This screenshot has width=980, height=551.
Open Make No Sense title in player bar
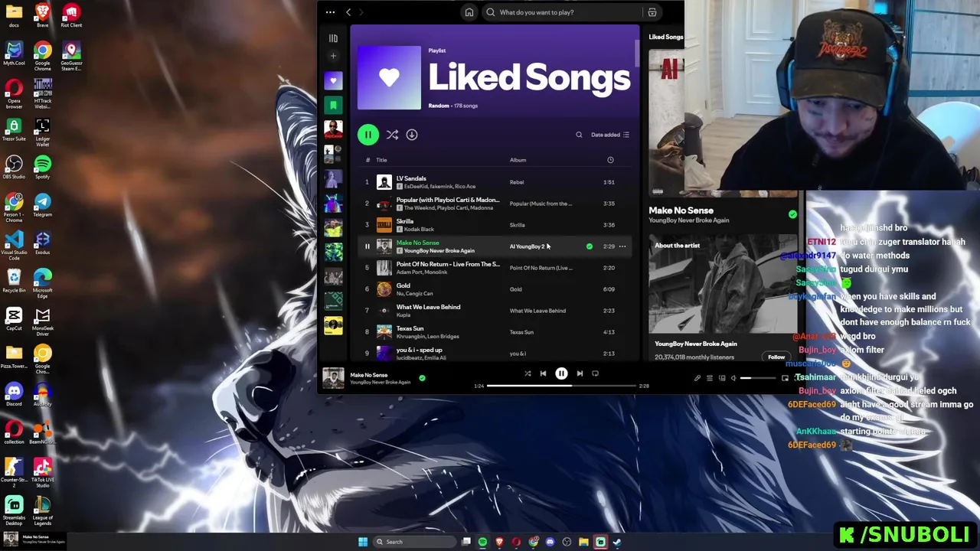click(369, 375)
